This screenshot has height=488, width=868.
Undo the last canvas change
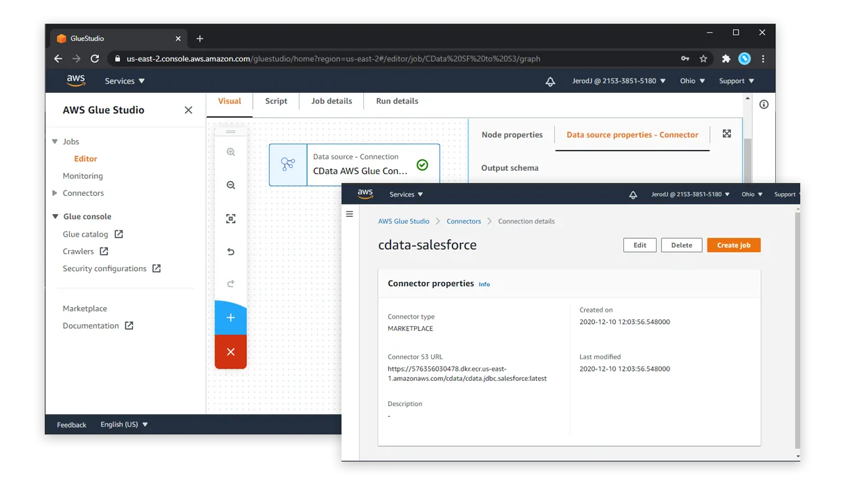[230, 251]
